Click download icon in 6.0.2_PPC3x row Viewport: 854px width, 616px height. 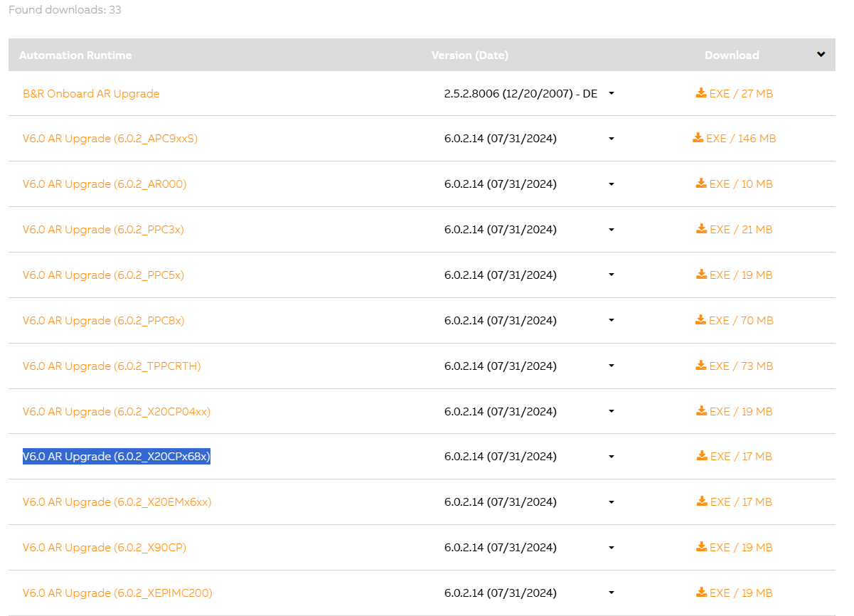pyautogui.click(x=701, y=229)
